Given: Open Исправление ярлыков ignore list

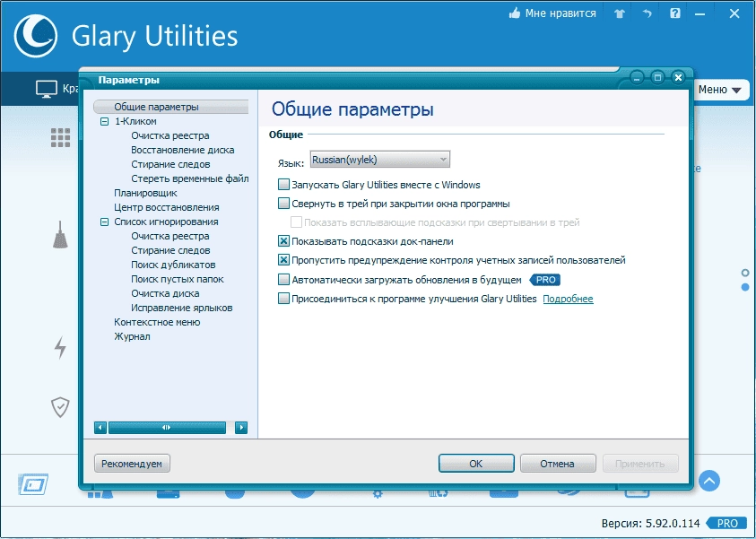Looking at the screenshot, I should 182,308.
